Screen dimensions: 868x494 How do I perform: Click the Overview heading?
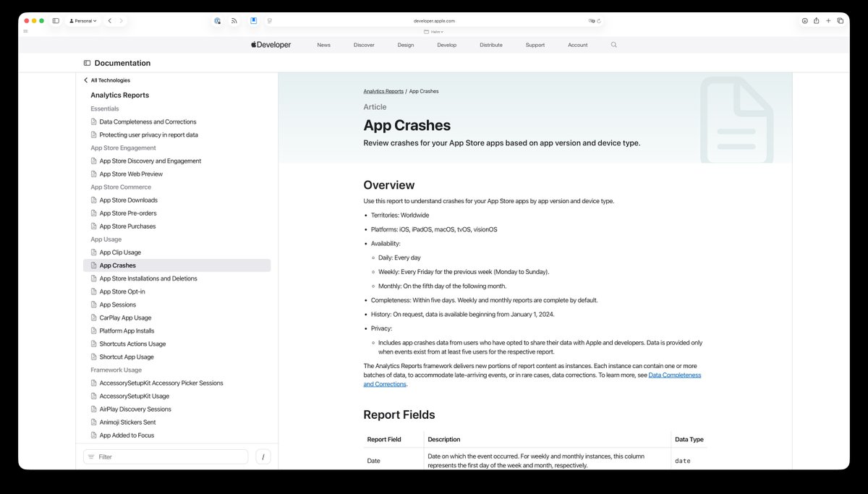point(389,185)
